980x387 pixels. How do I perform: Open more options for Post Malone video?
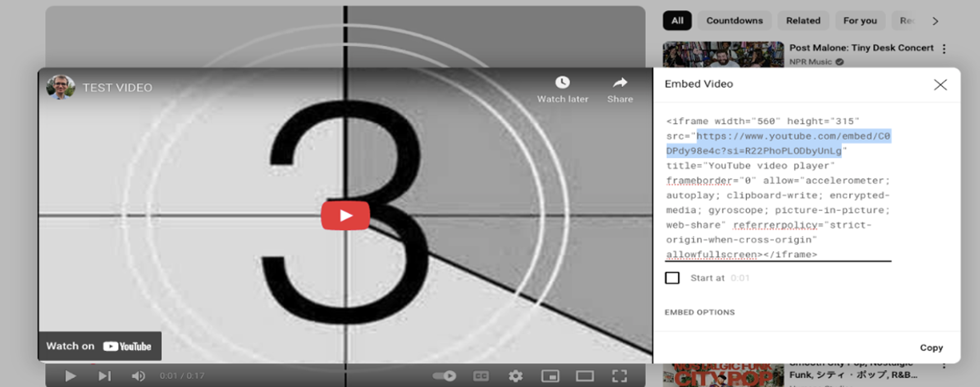[x=944, y=49]
